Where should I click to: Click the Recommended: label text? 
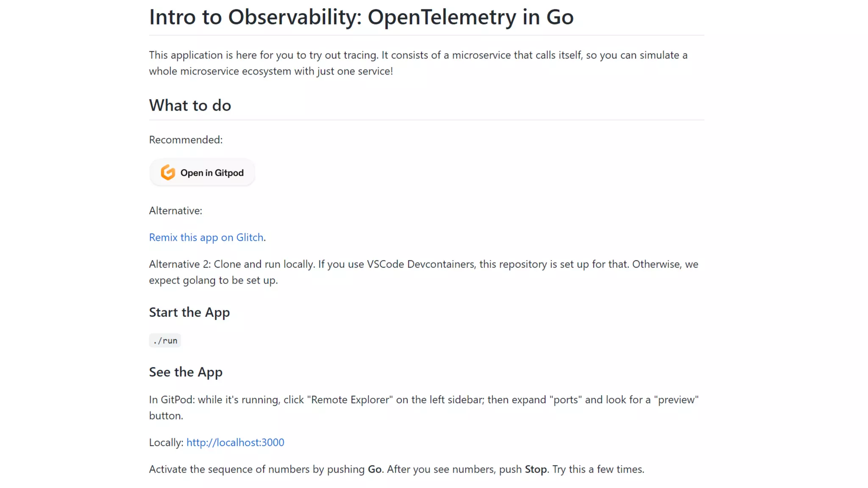[x=186, y=140]
